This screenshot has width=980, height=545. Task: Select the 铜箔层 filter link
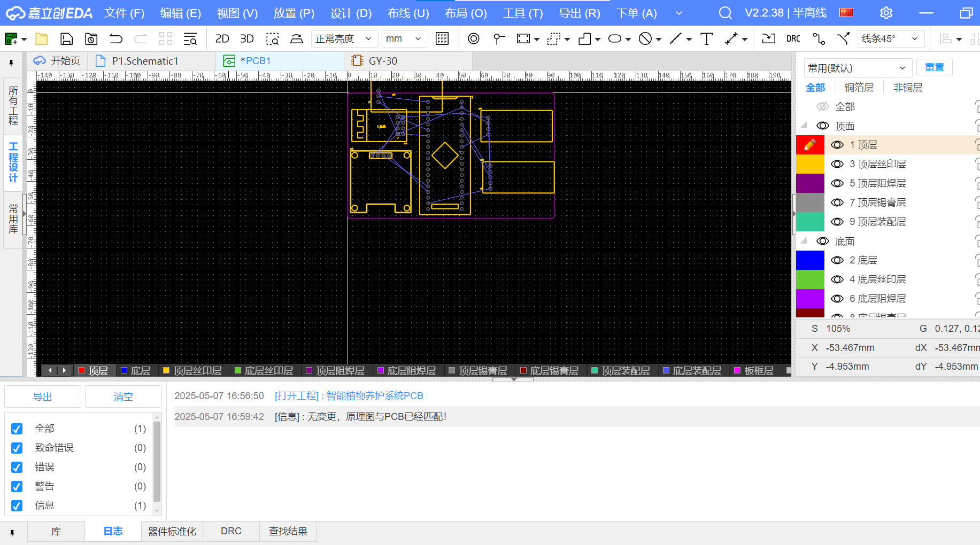(859, 87)
